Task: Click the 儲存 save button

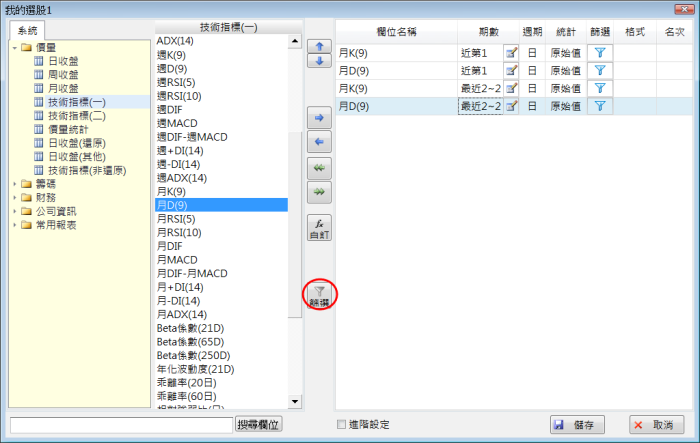Action: click(577, 425)
